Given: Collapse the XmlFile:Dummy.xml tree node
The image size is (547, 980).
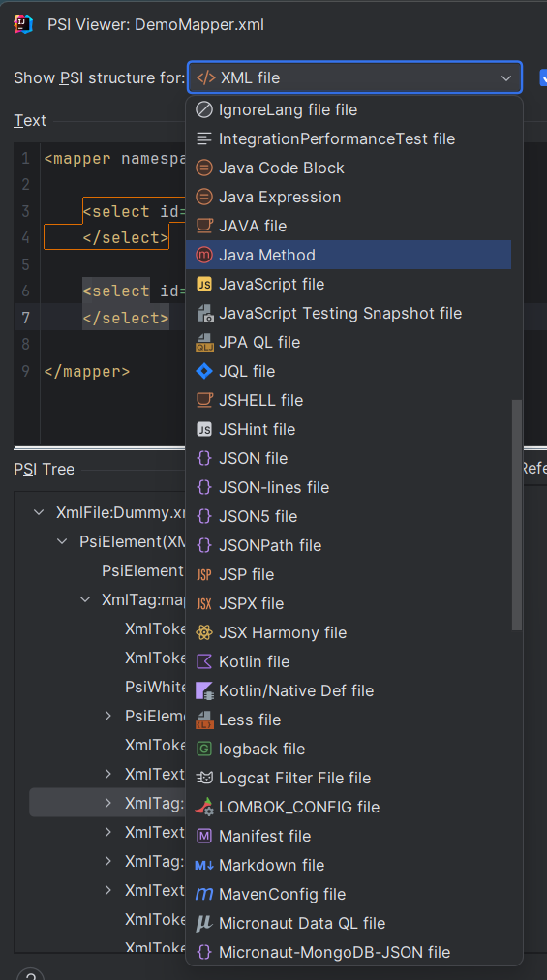Looking at the screenshot, I should (x=39, y=512).
